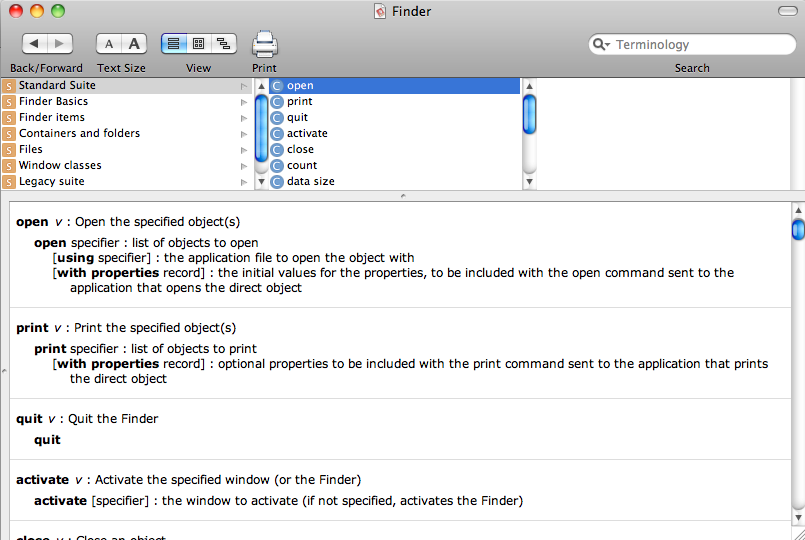Image resolution: width=805 pixels, height=540 pixels.
Task: Click suites column scroll down arrow
Action: [x=261, y=181]
